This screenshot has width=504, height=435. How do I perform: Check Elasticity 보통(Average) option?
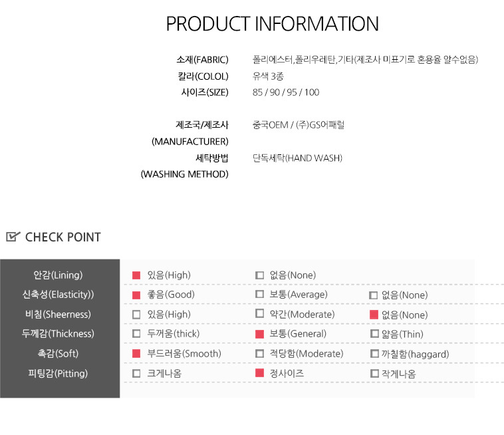pyautogui.click(x=260, y=295)
